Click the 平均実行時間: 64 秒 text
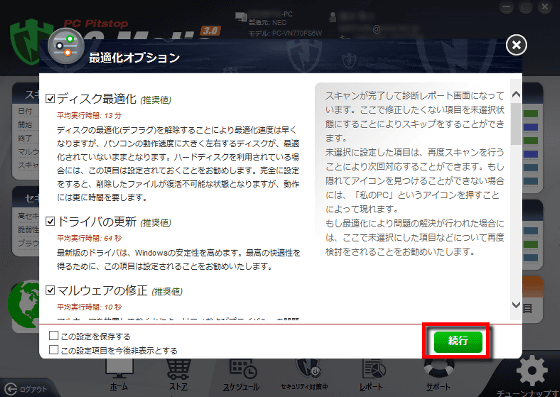 click(89, 238)
